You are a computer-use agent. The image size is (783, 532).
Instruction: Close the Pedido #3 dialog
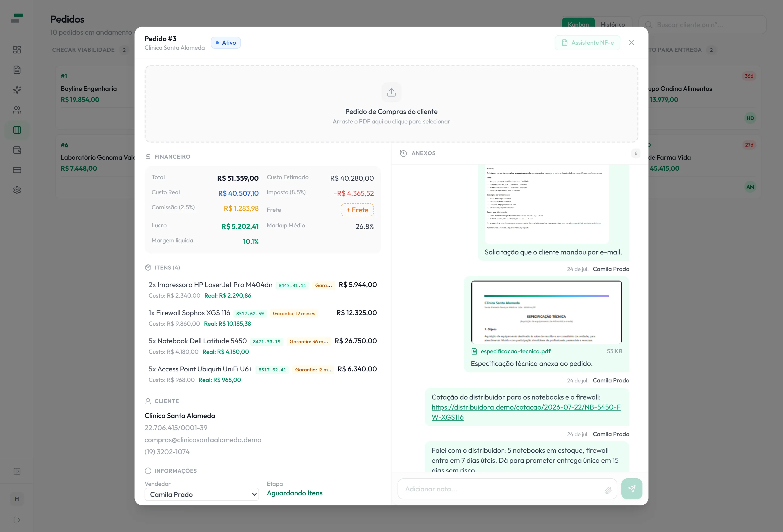(631, 43)
